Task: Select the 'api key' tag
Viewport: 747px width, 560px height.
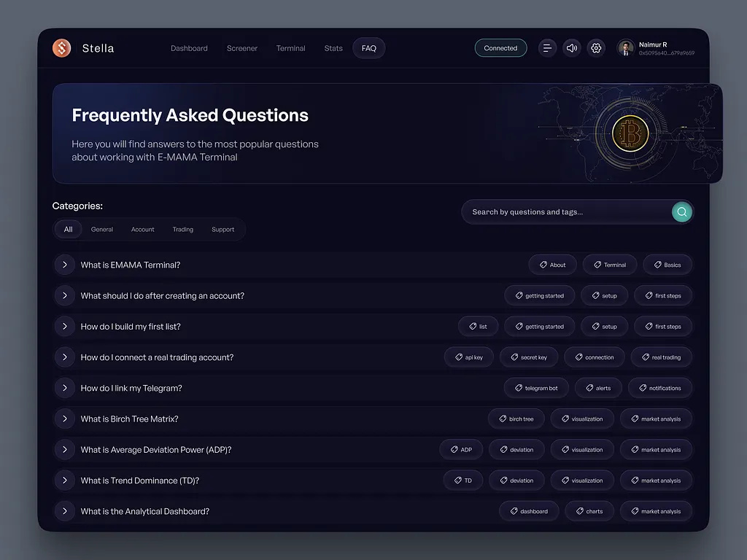Action: (469, 357)
